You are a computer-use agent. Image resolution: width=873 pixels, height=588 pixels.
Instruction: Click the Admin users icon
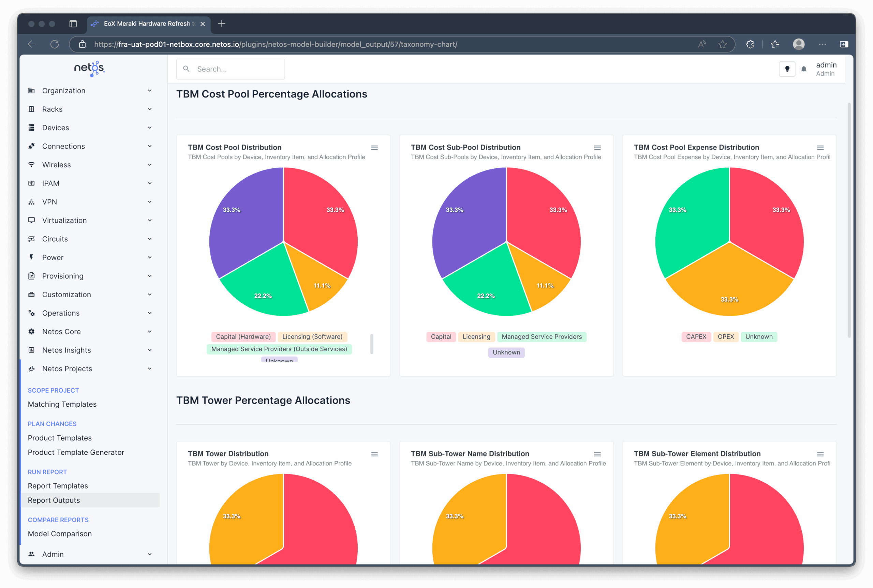click(x=31, y=554)
